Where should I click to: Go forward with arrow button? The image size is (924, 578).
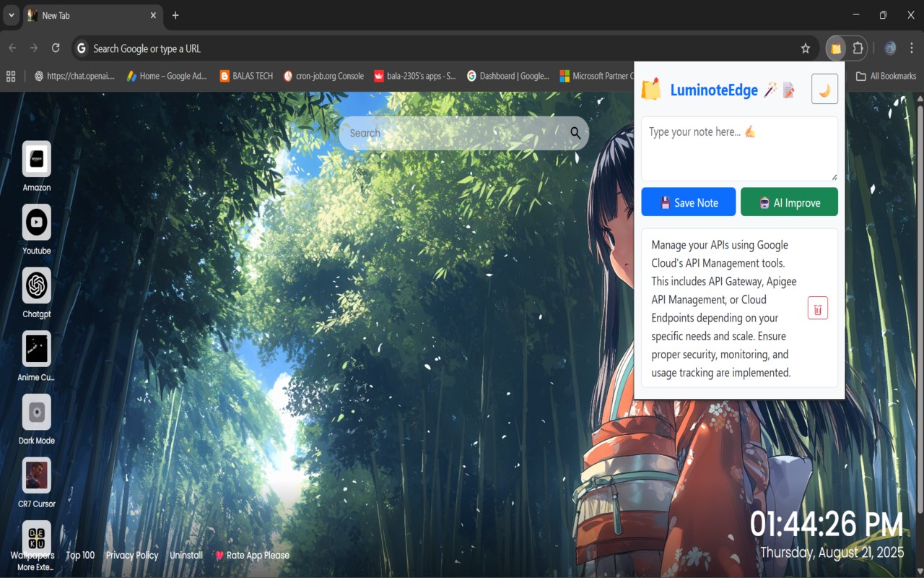click(34, 48)
